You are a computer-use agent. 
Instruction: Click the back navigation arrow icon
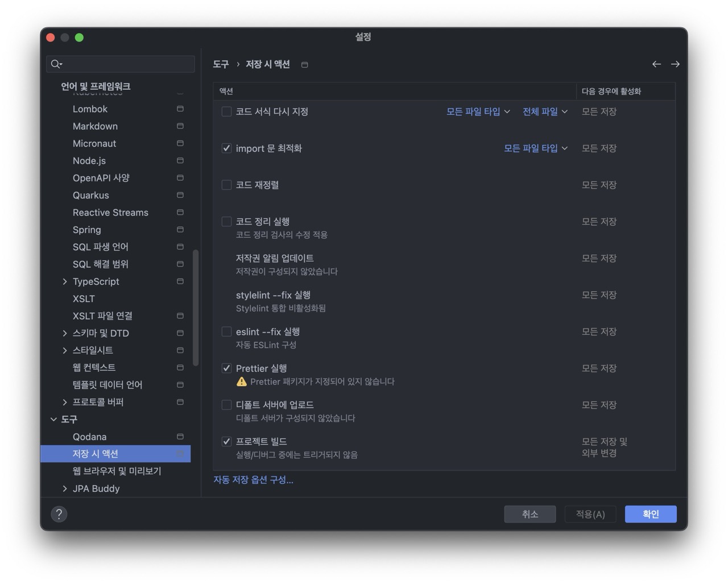(656, 64)
